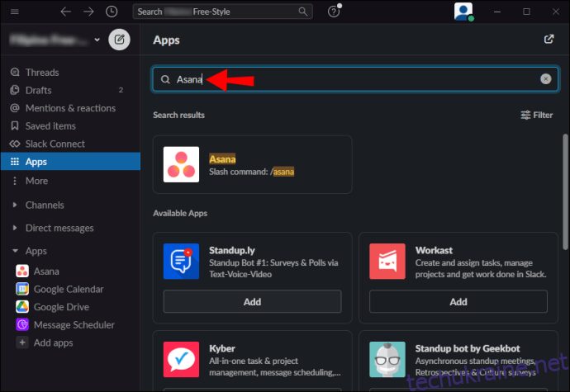
Task: Open the Kyber app title
Action: 222,348
